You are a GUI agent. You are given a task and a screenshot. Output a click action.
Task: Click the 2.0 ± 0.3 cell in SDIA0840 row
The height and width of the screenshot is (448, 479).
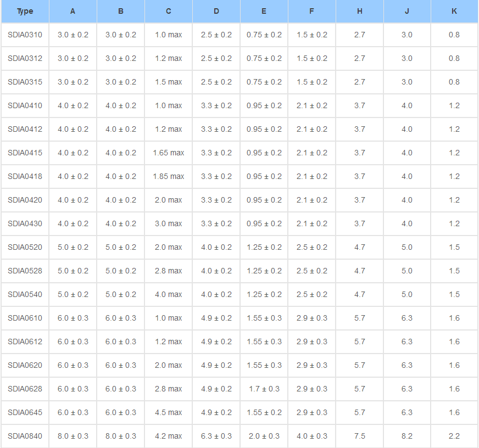click(x=264, y=436)
